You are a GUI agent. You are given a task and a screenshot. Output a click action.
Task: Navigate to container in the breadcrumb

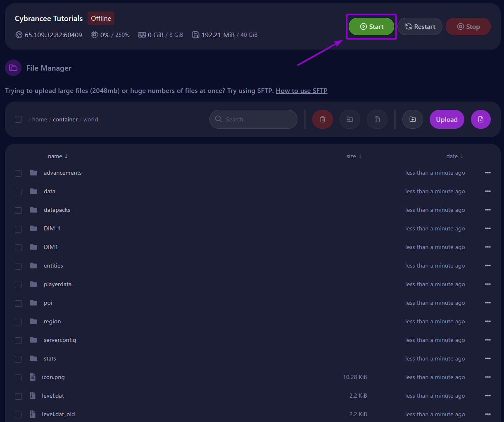coord(65,119)
